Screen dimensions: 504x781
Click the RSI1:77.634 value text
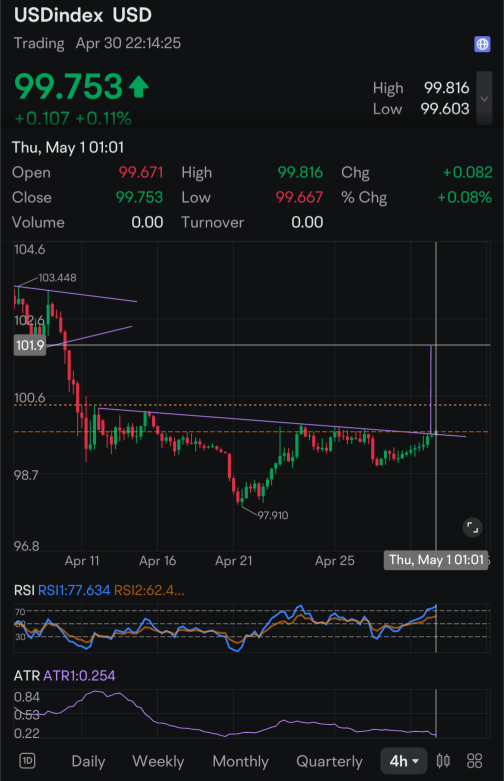click(x=74, y=590)
